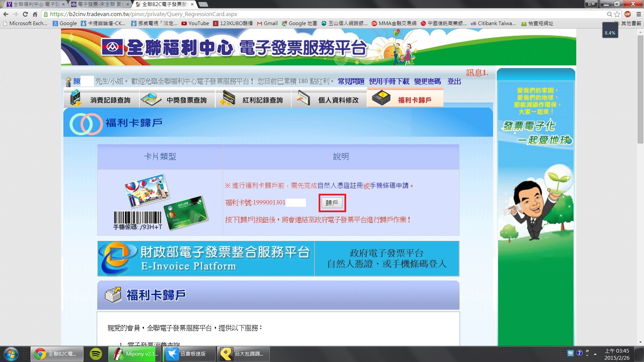Open 消費記錄查詢 tab

[x=101, y=99]
